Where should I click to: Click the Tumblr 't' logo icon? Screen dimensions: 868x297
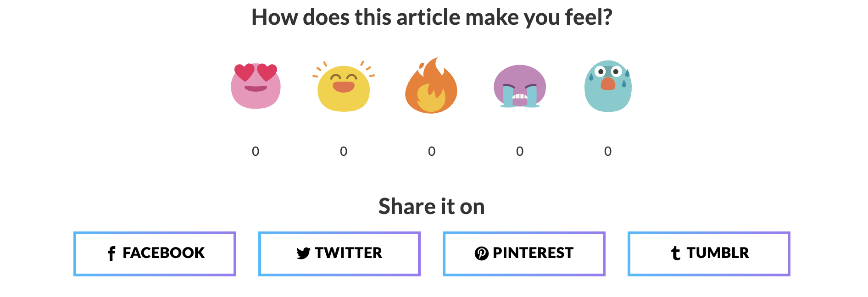click(x=675, y=253)
